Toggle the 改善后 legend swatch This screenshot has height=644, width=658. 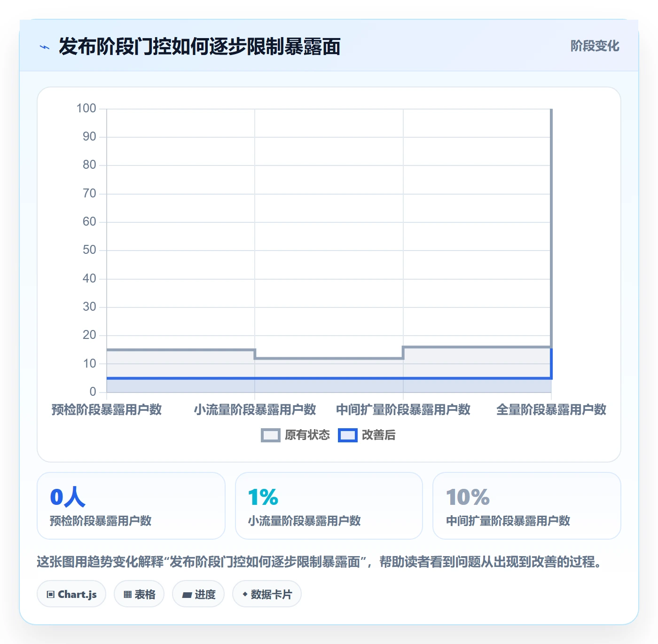tap(348, 435)
